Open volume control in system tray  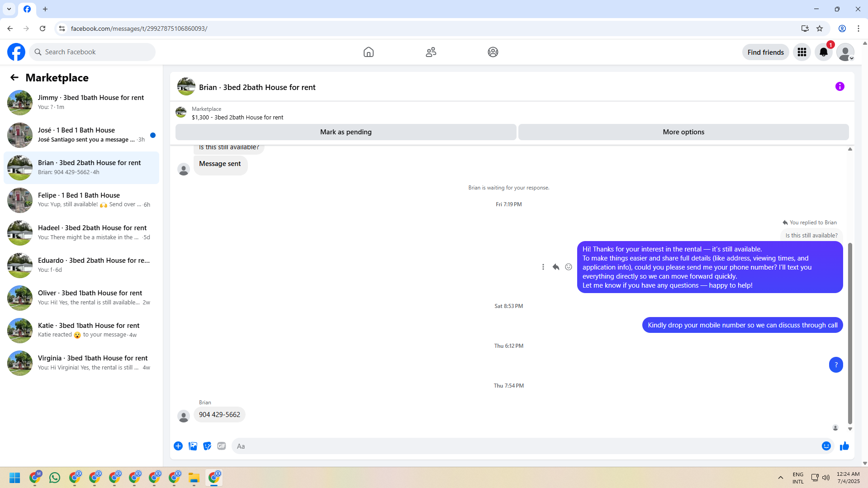(826, 478)
